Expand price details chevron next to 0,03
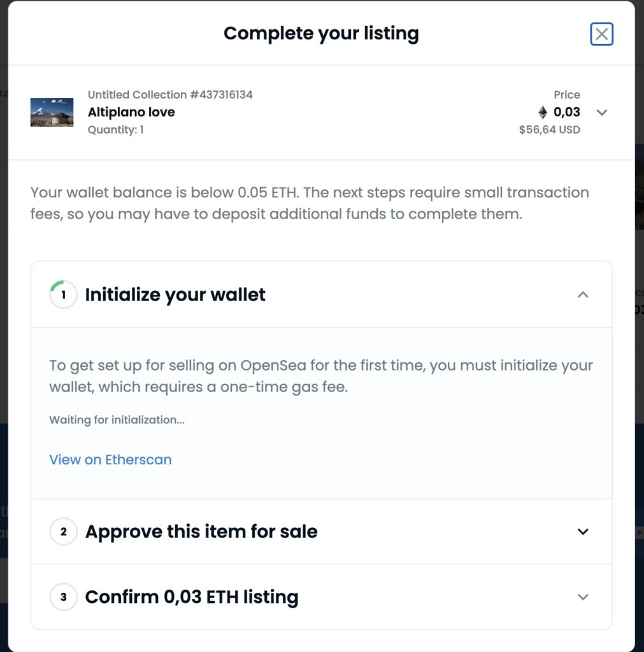Screen dimensions: 644x652 [601, 113]
